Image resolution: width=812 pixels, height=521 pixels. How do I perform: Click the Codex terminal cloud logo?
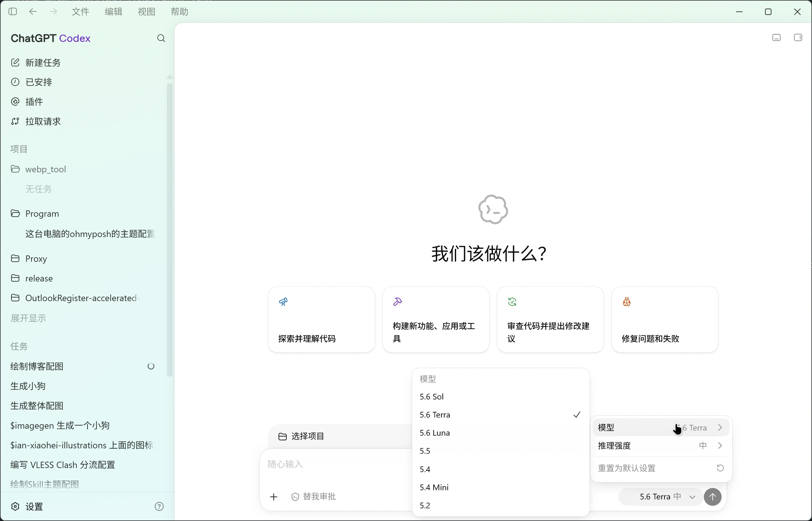[493, 209]
